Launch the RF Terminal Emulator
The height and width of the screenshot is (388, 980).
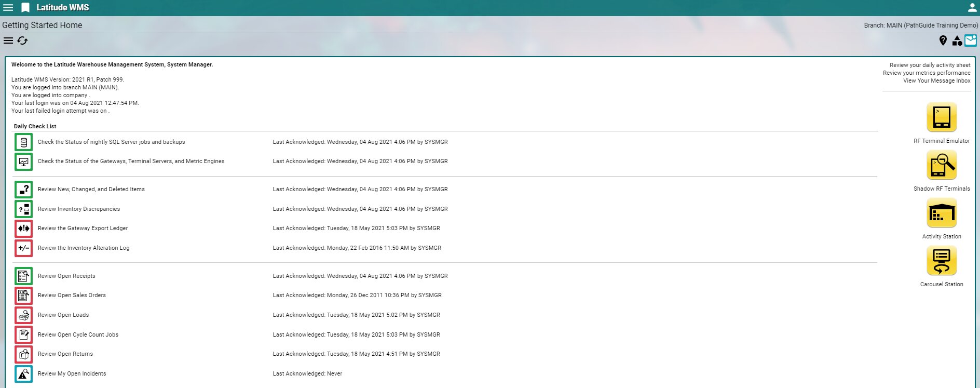(942, 117)
